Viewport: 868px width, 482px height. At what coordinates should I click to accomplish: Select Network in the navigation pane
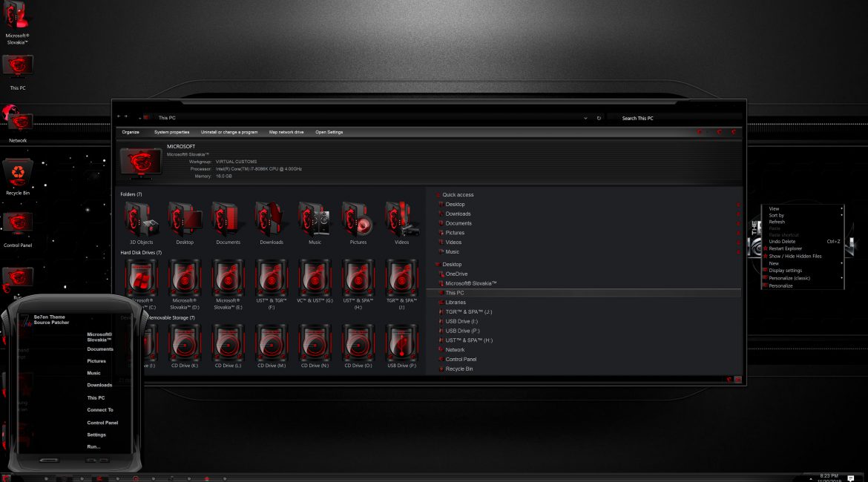(455, 350)
